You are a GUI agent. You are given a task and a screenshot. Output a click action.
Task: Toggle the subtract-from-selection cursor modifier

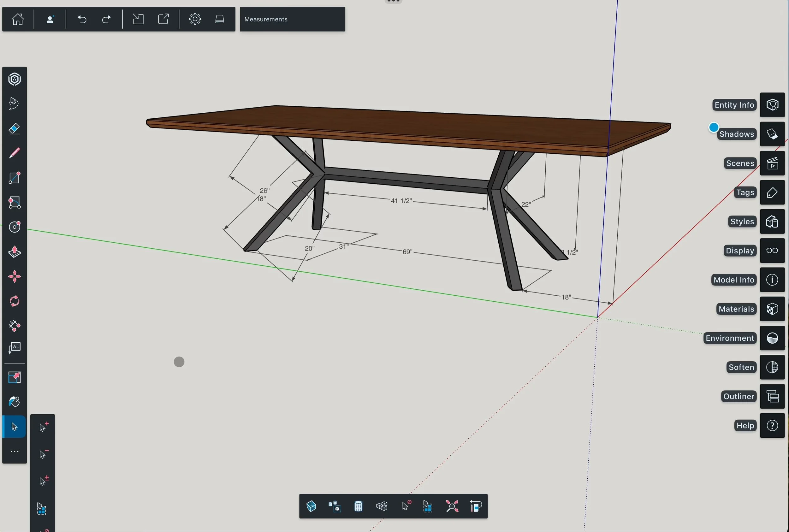tap(43, 454)
